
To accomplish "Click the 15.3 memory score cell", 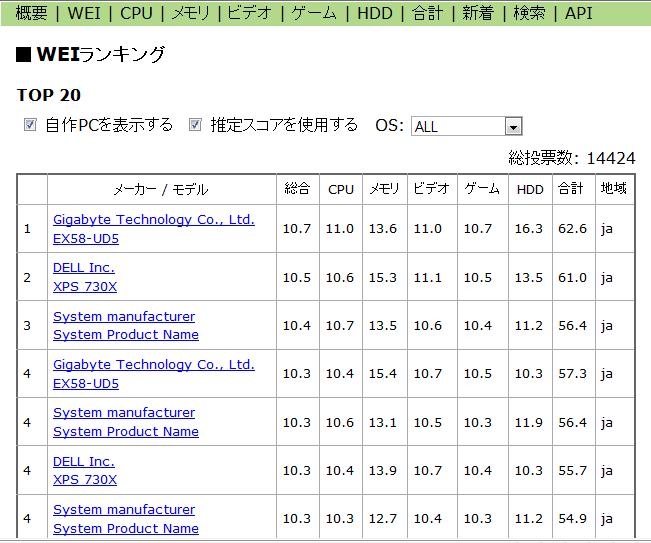I will [x=383, y=277].
